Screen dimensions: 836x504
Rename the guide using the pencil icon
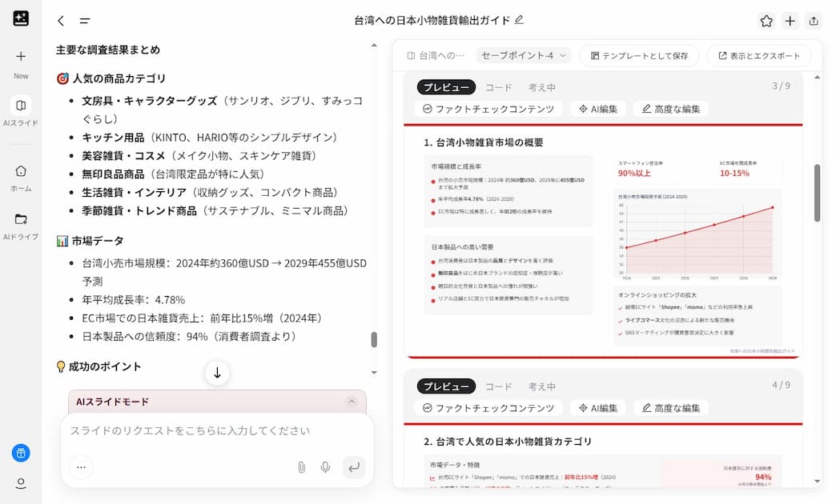coord(519,22)
